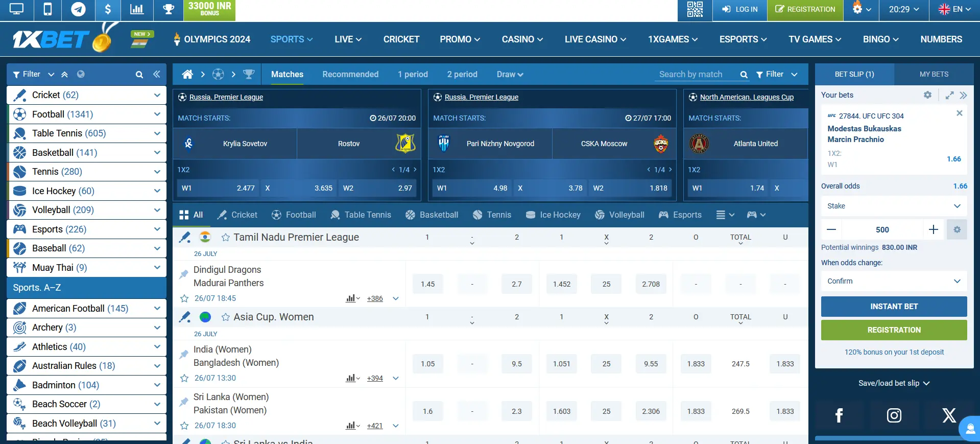Favorite the Tamil Nadu Premier League star
The height and width of the screenshot is (444, 980).
pyautogui.click(x=225, y=238)
